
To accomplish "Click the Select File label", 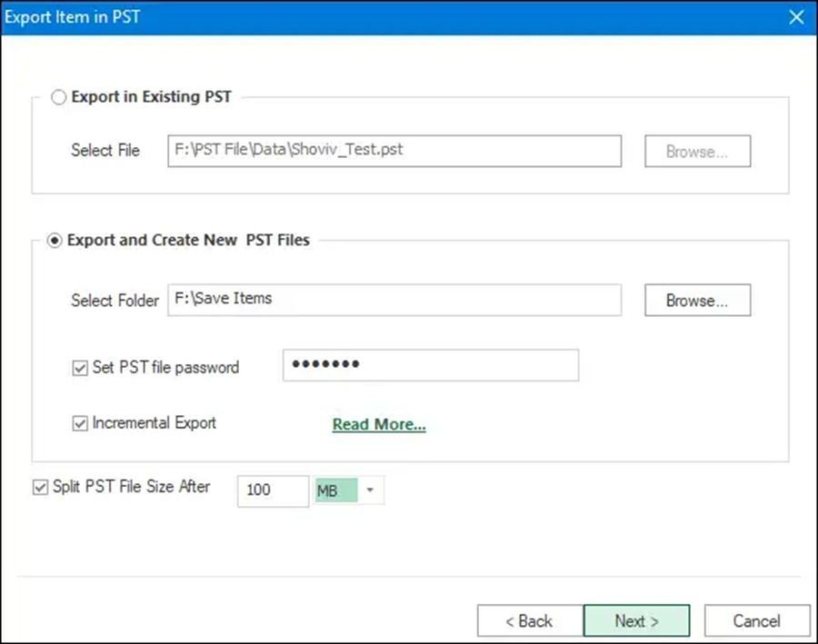I will (105, 150).
